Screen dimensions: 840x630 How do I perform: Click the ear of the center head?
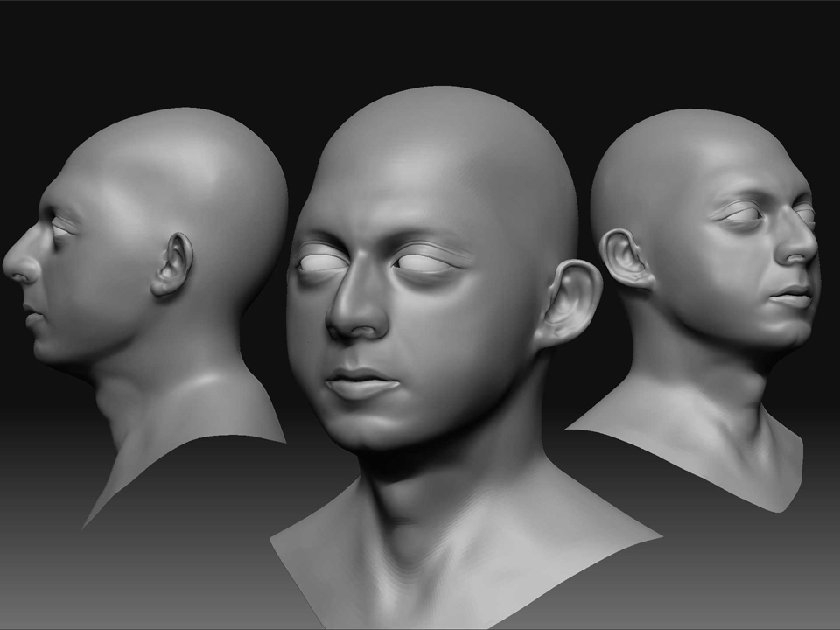(x=569, y=304)
